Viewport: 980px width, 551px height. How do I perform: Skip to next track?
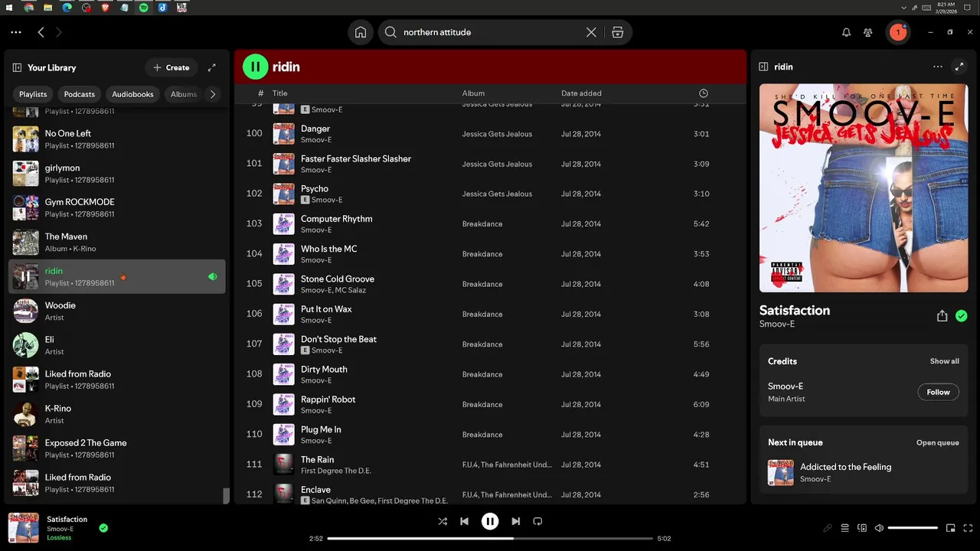516,521
